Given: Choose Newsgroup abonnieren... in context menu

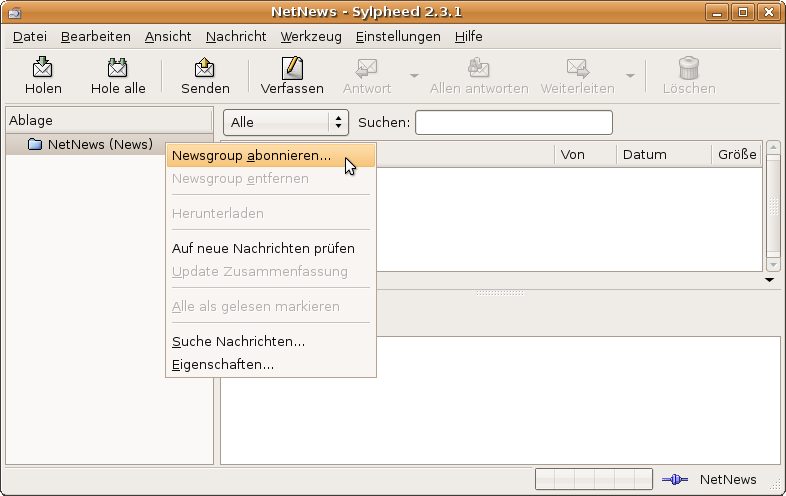Looking at the screenshot, I should pos(271,155).
